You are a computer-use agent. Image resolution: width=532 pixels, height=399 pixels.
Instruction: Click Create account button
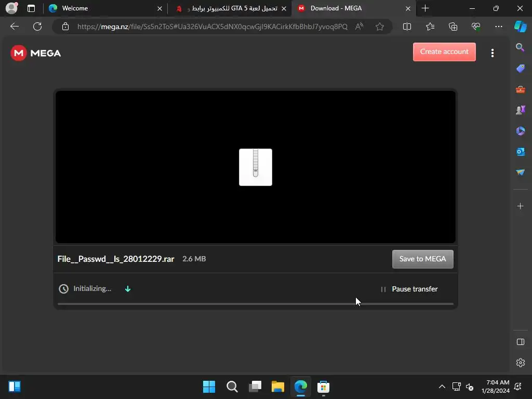point(444,52)
